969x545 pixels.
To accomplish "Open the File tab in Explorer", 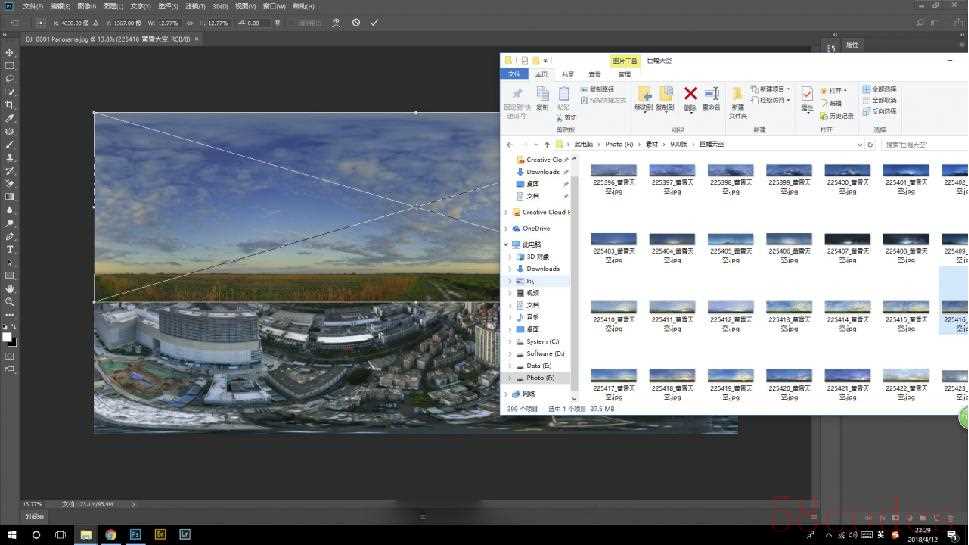I will (x=514, y=74).
